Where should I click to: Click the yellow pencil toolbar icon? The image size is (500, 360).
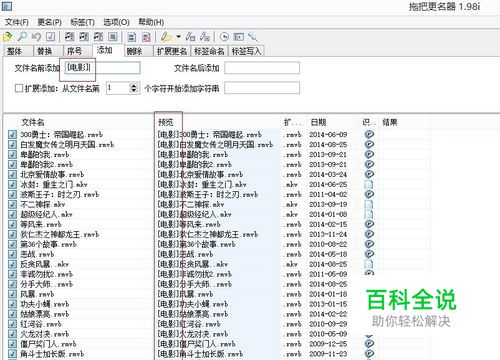[x=166, y=36]
